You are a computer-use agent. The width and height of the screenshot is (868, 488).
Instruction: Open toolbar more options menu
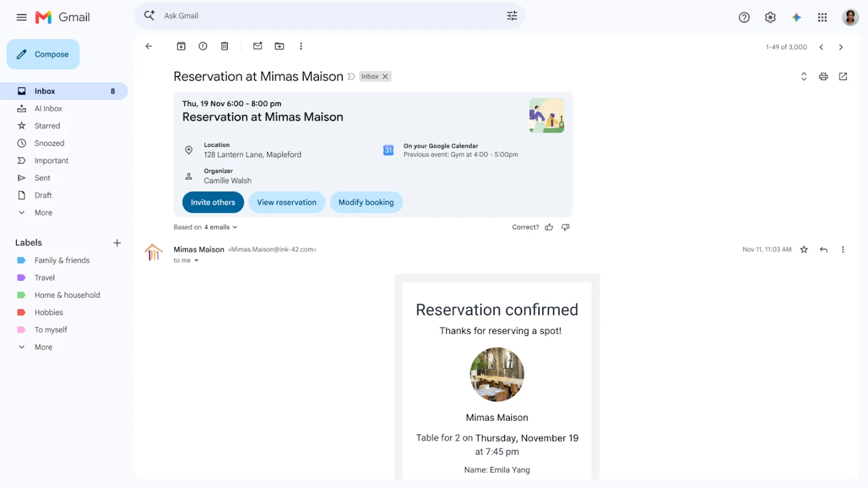tap(301, 46)
